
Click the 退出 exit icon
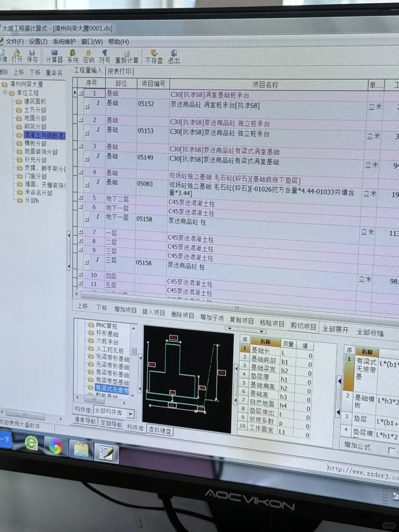point(174,57)
